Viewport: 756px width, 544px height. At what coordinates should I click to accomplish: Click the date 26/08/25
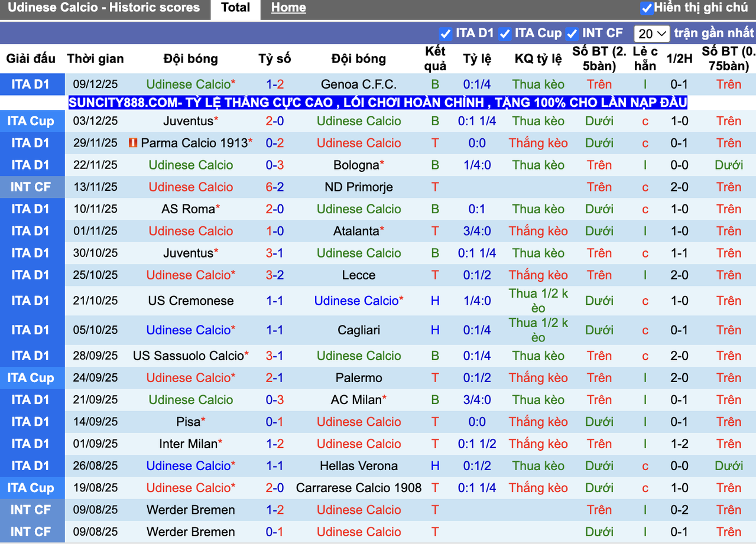click(96, 465)
